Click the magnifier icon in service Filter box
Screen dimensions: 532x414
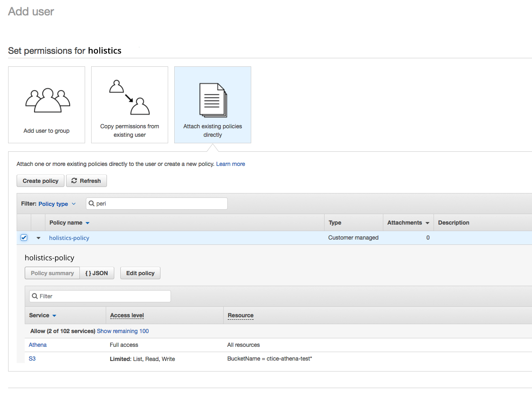(x=35, y=296)
